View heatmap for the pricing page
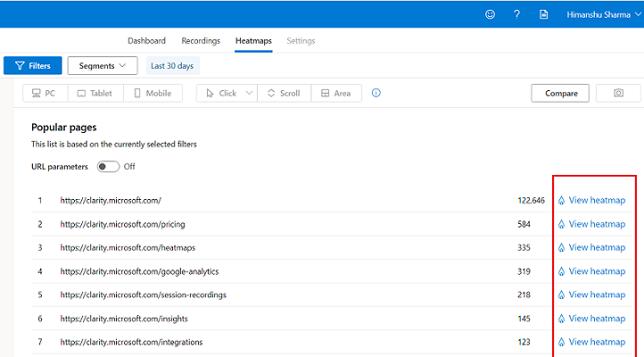644x357 pixels. point(591,224)
